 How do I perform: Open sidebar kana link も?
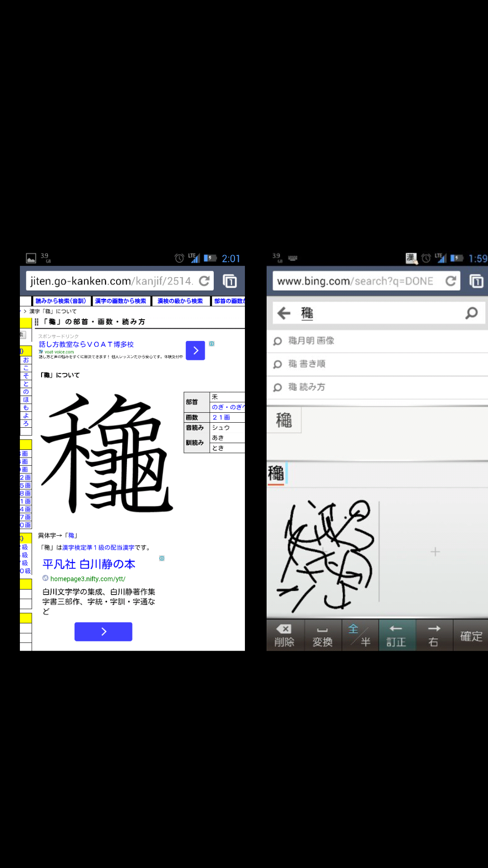point(26,408)
